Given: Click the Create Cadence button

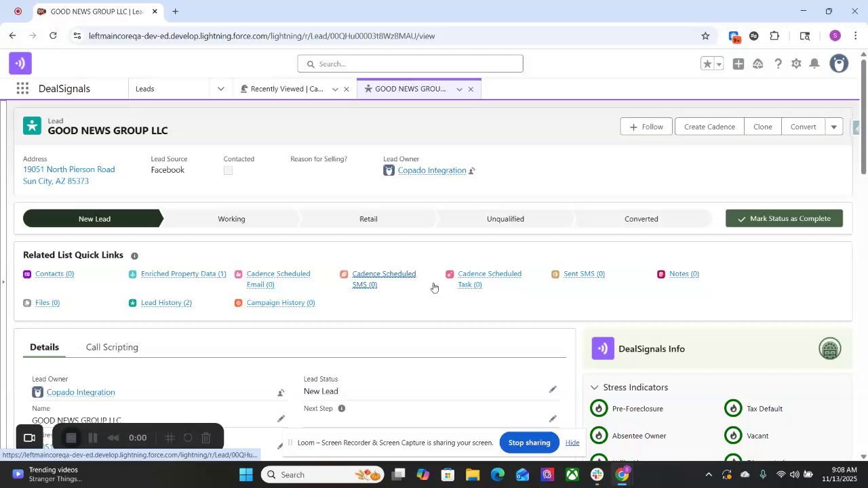Looking at the screenshot, I should point(709,127).
